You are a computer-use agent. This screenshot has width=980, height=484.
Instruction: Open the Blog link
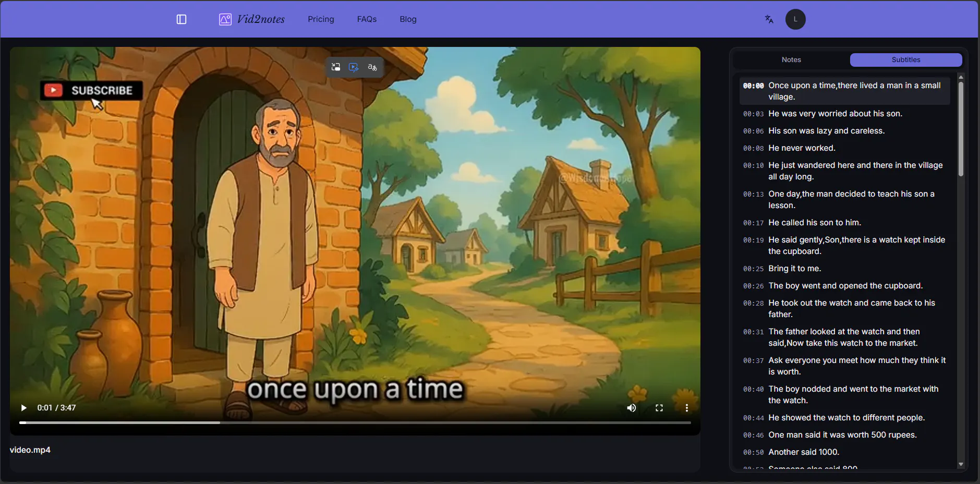[408, 19]
